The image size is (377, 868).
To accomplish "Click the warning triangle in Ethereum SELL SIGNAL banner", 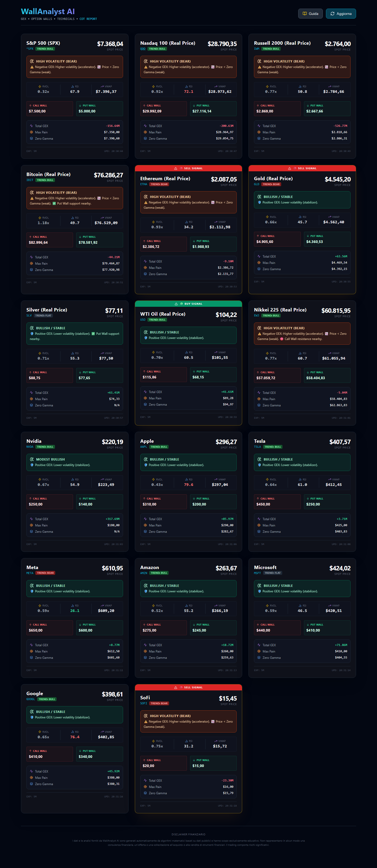I will click(x=176, y=168).
